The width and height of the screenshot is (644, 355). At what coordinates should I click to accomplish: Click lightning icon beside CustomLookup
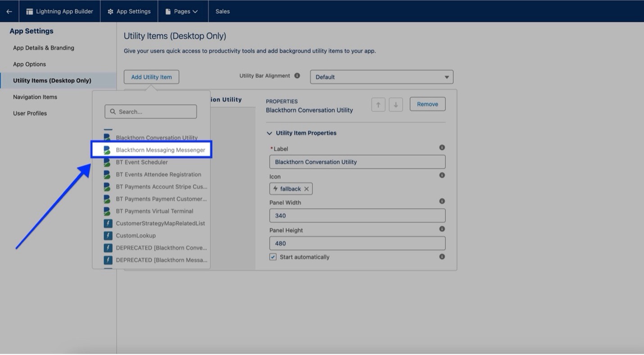tap(108, 236)
